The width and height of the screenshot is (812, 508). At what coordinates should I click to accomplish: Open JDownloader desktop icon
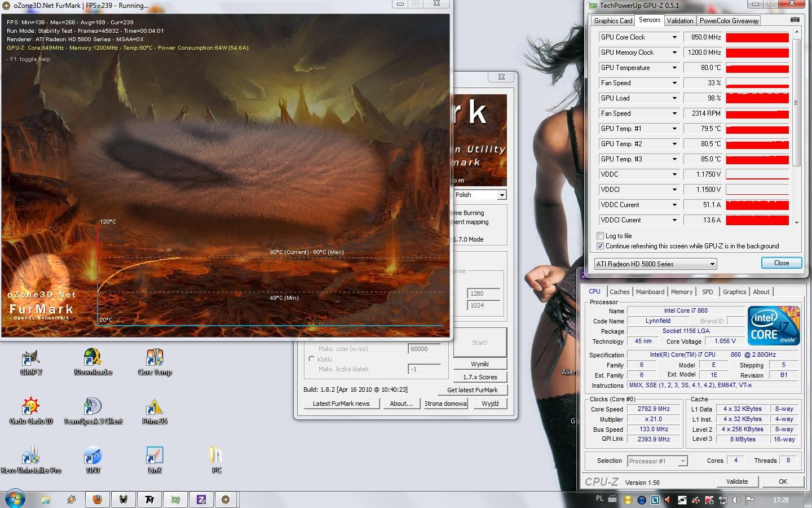coord(92,362)
